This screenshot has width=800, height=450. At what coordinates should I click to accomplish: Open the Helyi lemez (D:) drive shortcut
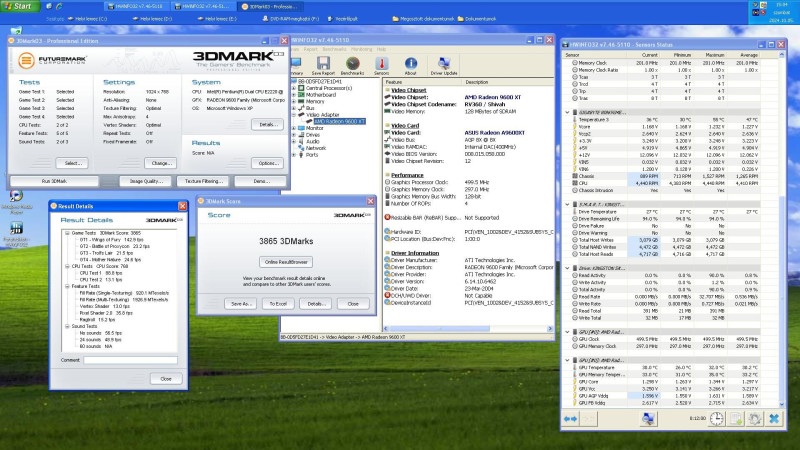click(152, 19)
